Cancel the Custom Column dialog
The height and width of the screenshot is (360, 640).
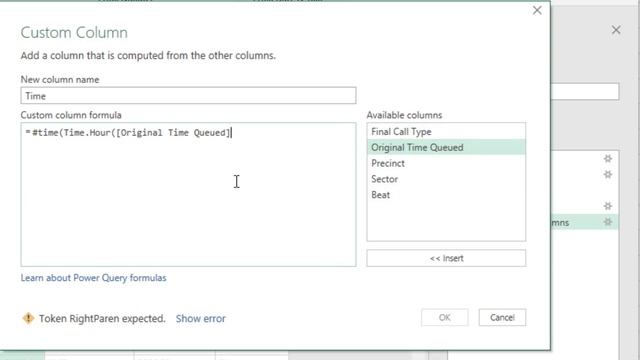coord(502,318)
